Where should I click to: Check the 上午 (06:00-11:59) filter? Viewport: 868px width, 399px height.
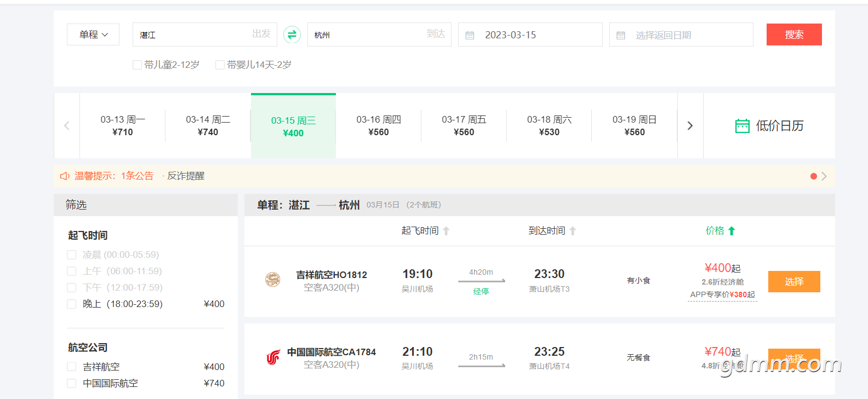pos(71,271)
